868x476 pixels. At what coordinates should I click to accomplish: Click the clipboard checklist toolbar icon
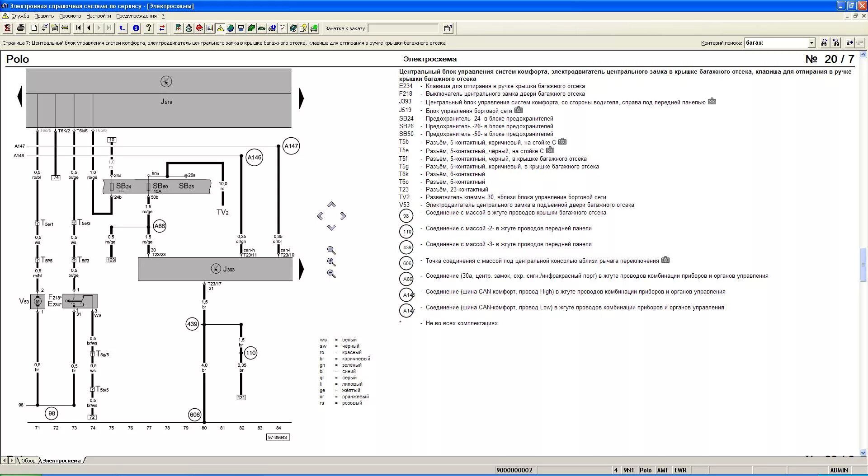283,28
